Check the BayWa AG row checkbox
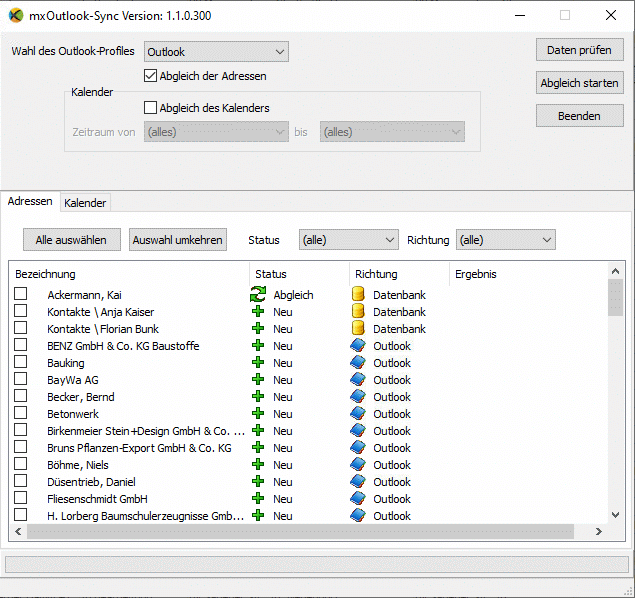Viewport: 635px width, 598px height. pyautogui.click(x=21, y=379)
